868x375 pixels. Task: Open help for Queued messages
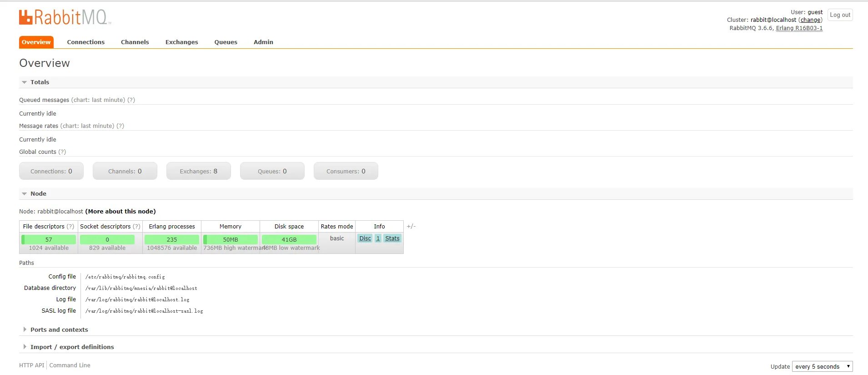[131, 100]
